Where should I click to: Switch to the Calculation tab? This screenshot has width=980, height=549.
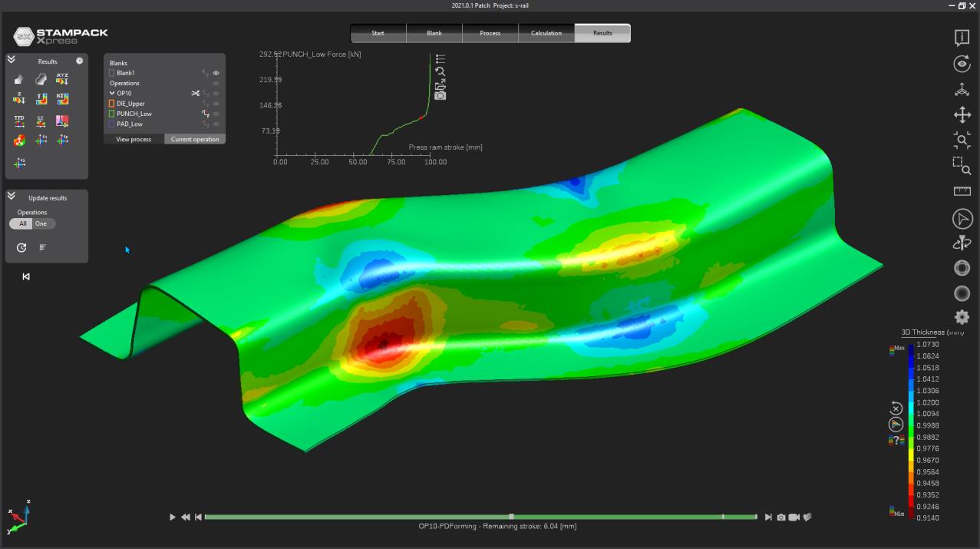click(x=546, y=33)
